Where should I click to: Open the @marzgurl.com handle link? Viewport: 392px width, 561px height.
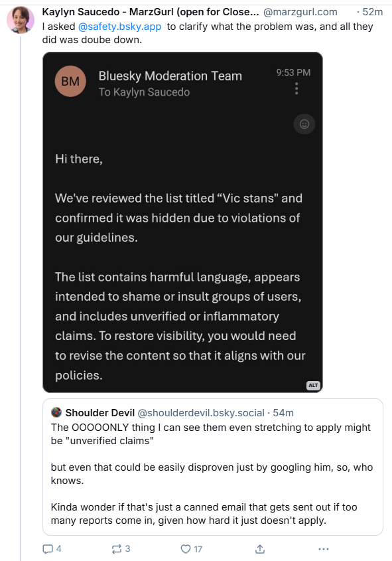point(300,12)
